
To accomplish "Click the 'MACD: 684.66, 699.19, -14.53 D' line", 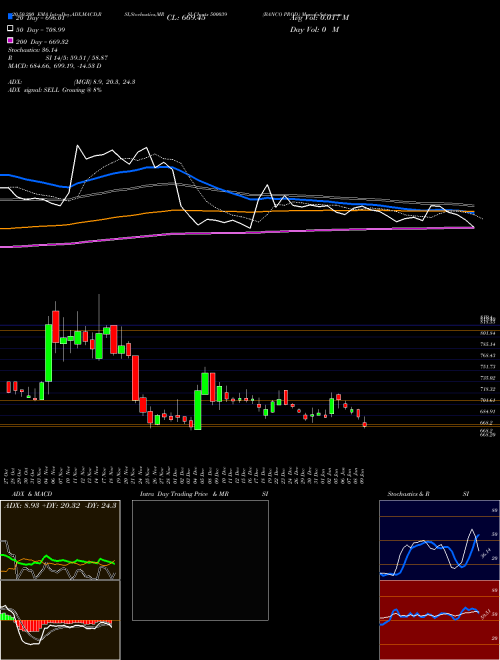I will click(x=54, y=66).
